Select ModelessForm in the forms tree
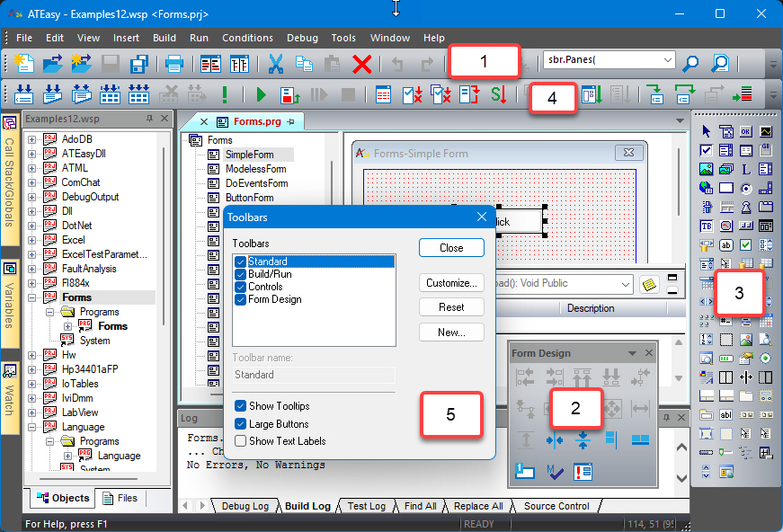 pos(255,169)
